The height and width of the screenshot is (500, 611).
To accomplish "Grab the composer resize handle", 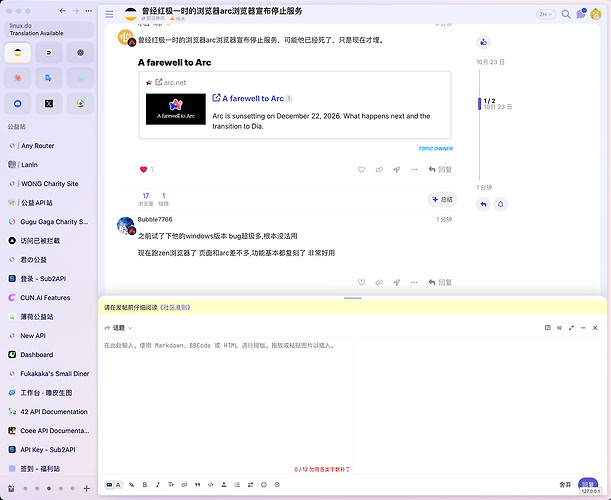I will click(x=352, y=298).
